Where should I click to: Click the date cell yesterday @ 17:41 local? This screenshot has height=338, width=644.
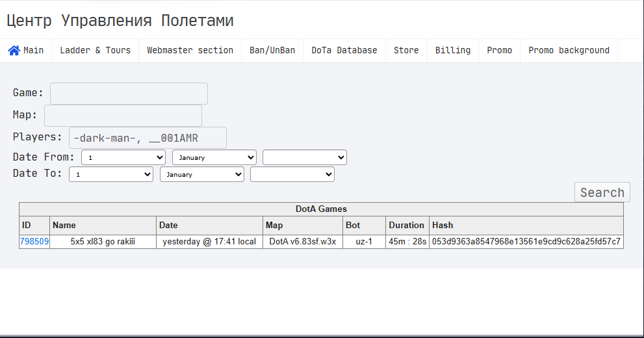pos(209,242)
